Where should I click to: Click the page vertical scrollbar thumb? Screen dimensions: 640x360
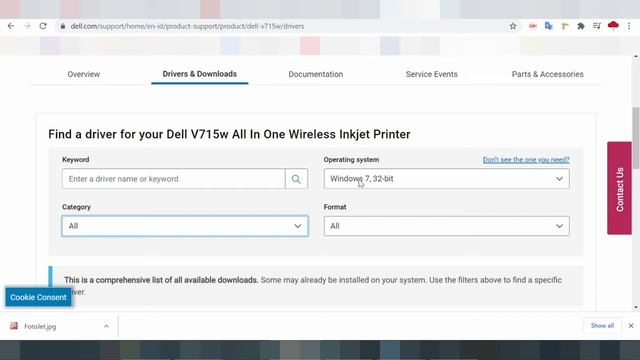(x=636, y=138)
